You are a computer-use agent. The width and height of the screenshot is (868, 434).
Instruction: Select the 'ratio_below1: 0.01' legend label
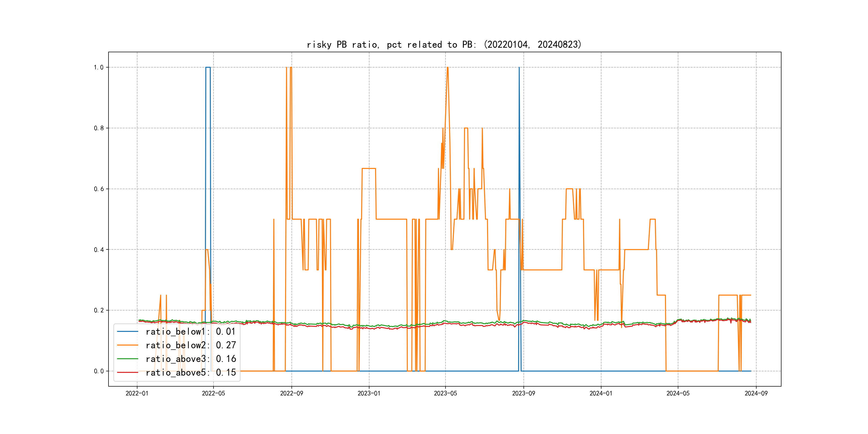coord(191,332)
